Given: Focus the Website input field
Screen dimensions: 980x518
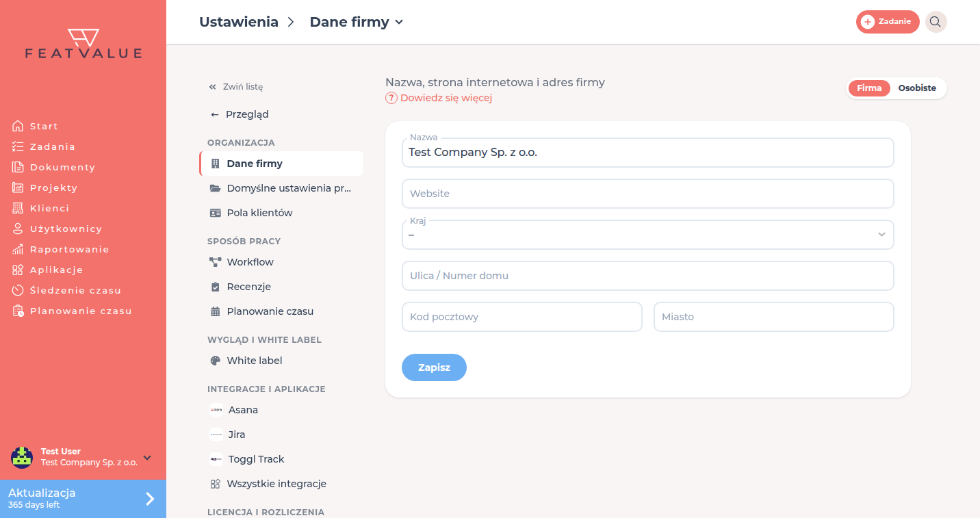Looking at the screenshot, I should [647, 194].
